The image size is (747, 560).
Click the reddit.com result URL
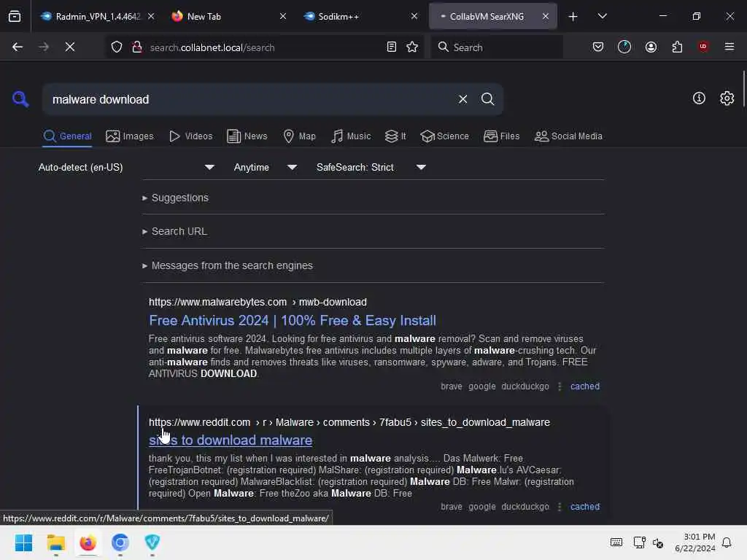(349, 422)
